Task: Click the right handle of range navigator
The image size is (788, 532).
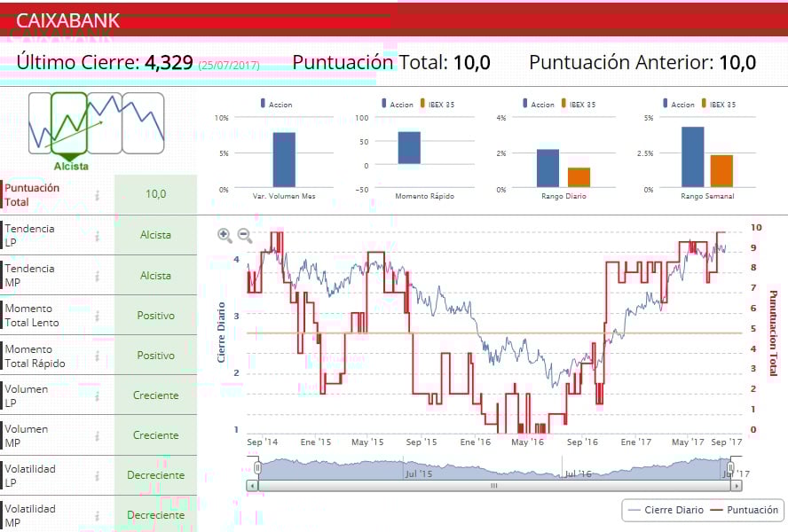Action: [x=731, y=468]
